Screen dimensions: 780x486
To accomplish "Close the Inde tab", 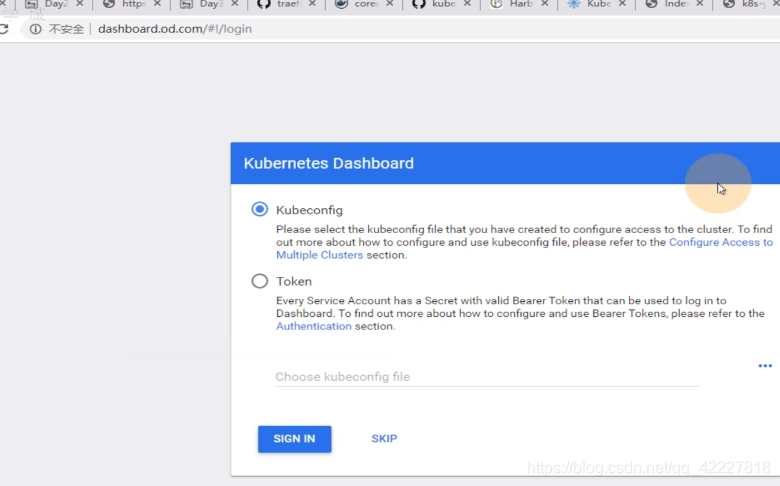I will click(x=700, y=3).
